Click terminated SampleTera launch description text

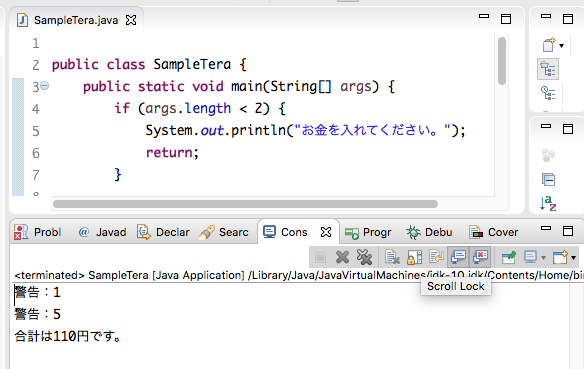pyautogui.click(x=299, y=275)
